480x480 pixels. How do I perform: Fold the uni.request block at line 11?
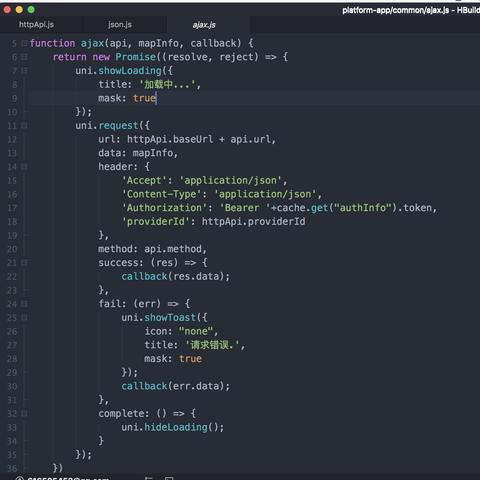coord(24,126)
